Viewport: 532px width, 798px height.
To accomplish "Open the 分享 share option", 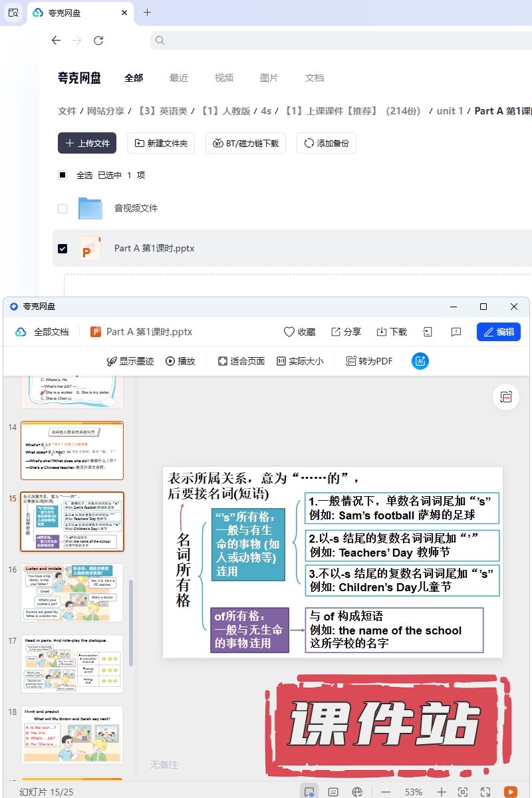I will (x=346, y=332).
